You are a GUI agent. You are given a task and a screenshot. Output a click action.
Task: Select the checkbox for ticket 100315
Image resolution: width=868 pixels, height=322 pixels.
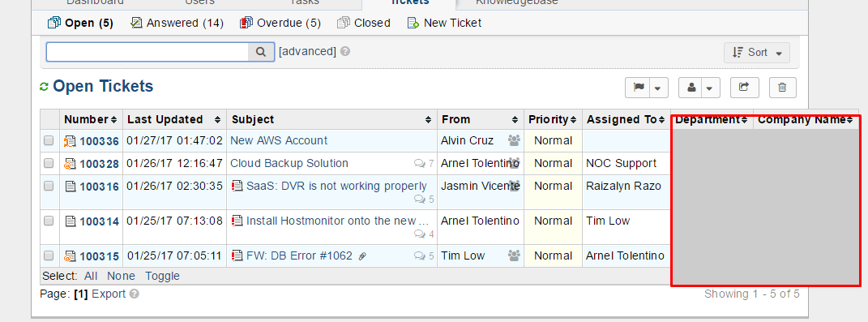[49, 255]
